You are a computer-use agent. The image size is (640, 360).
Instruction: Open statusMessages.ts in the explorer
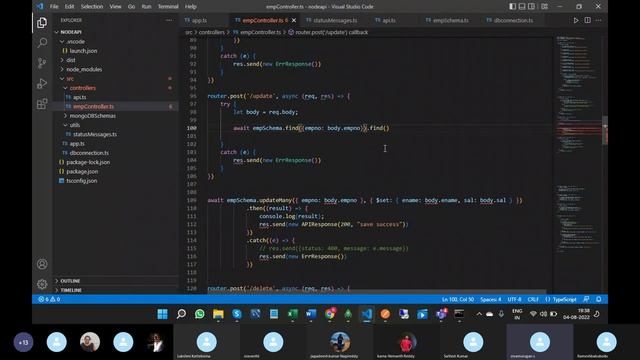click(x=95, y=134)
